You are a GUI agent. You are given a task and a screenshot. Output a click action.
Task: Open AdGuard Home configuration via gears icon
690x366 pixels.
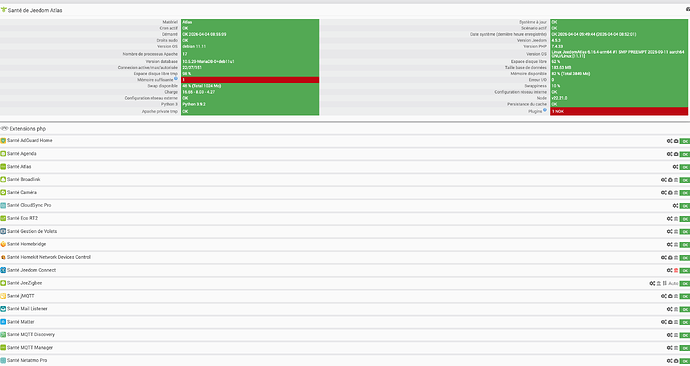point(669,141)
